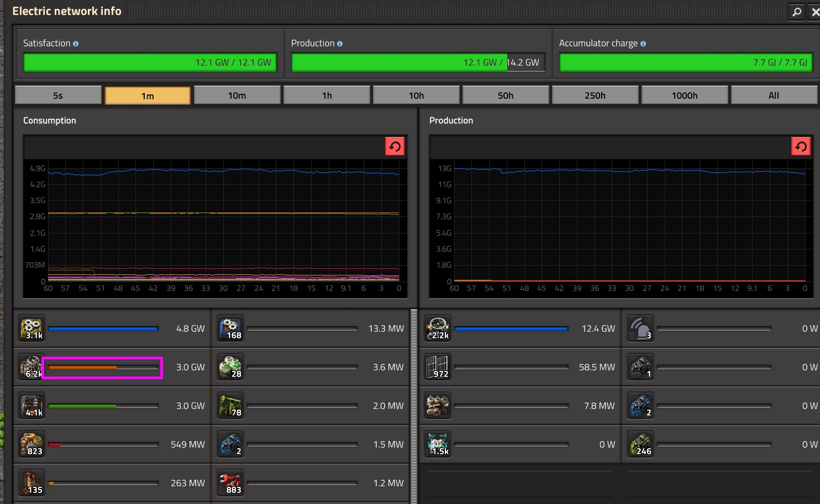This screenshot has height=504, width=820.
Task: Select the consumer icon labeled 4.1k
Action: point(31,406)
